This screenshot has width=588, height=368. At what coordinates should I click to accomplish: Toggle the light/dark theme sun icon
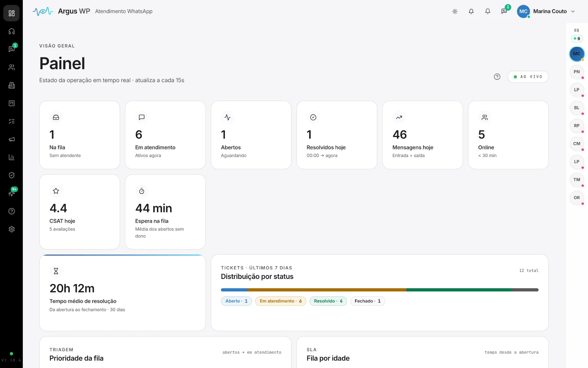[x=455, y=11]
